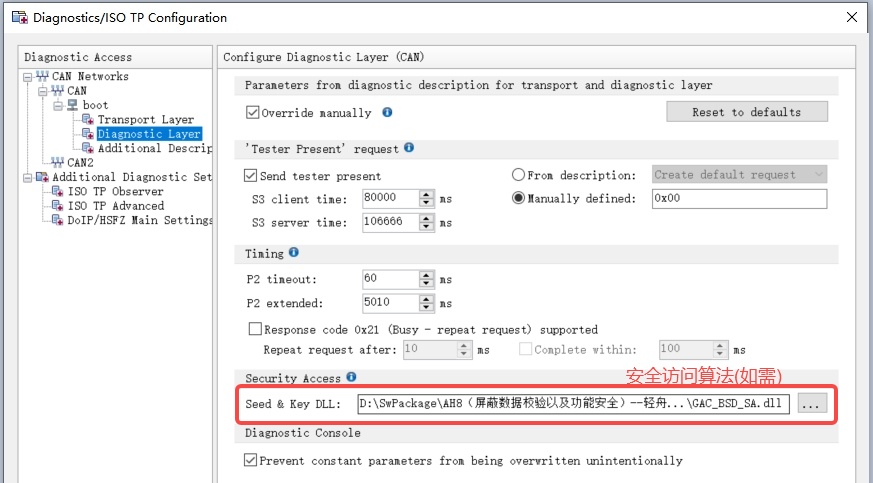873x483 pixels.
Task: Decrease S3 client time with down arrow
Action: click(x=426, y=203)
